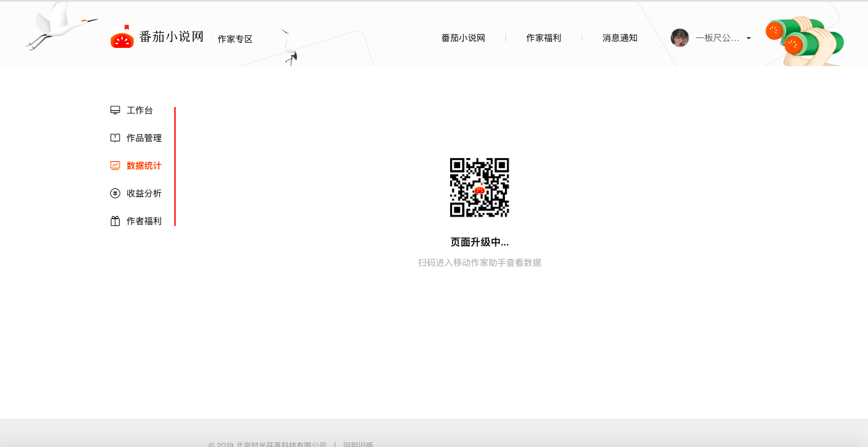868x447 pixels.
Task: Expand the account dropdown arrow
Action: pyautogui.click(x=748, y=38)
